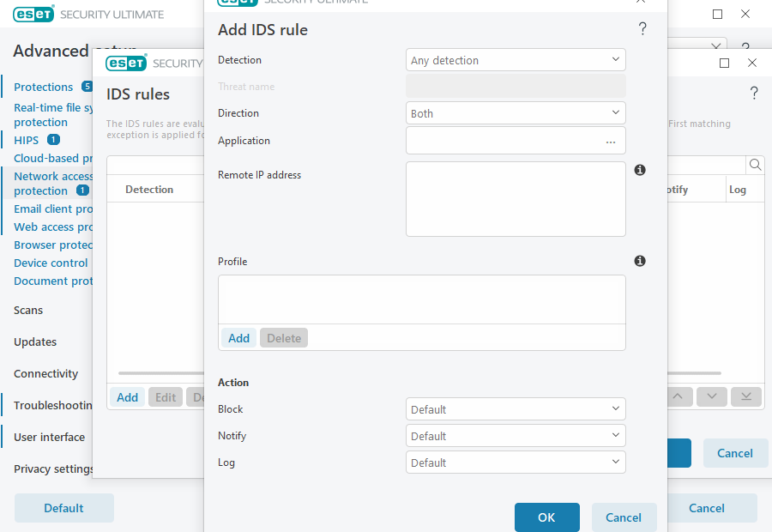Screen dimensions: 772x532
Task: Open help for Add IDS rule dialog
Action: click(642, 28)
